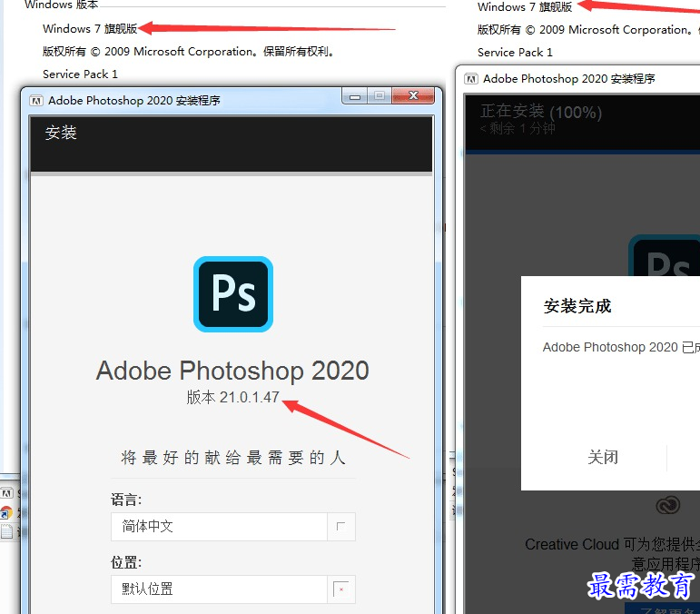Click the Creative Cloud logo in right installer
The height and width of the screenshot is (614, 700).
668,506
